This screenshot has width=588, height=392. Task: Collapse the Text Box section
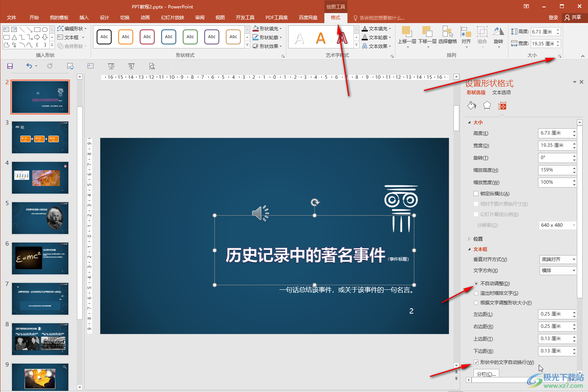[x=469, y=249]
